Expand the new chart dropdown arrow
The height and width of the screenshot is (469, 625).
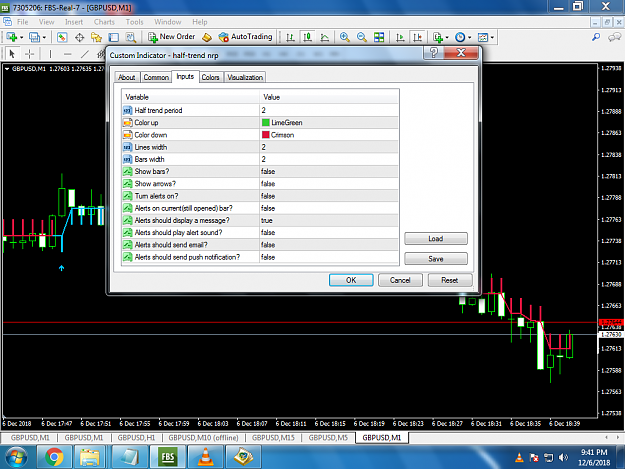[x=22, y=37]
